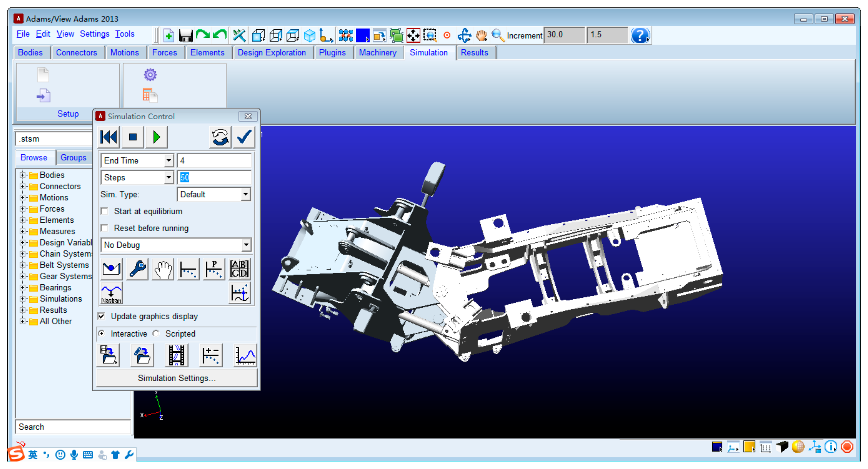Reset simulation to beginning with rewind icon
Viewport: 868px width, 469px height.
109,137
